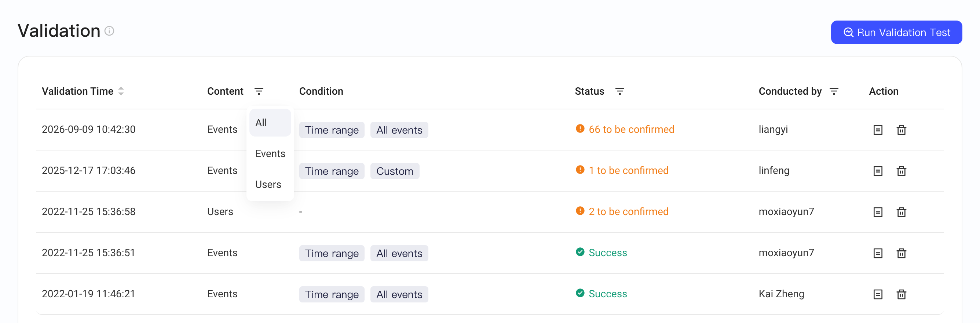This screenshot has height=323, width=980.
Task: Click the Custom condition tag
Action: pyautogui.click(x=395, y=171)
